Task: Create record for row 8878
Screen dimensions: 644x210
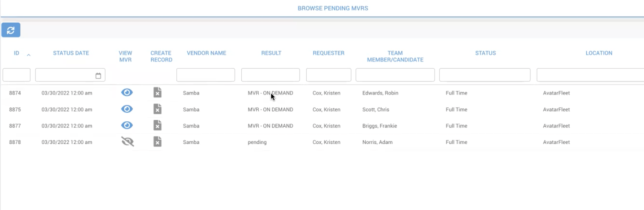Action: click(157, 141)
